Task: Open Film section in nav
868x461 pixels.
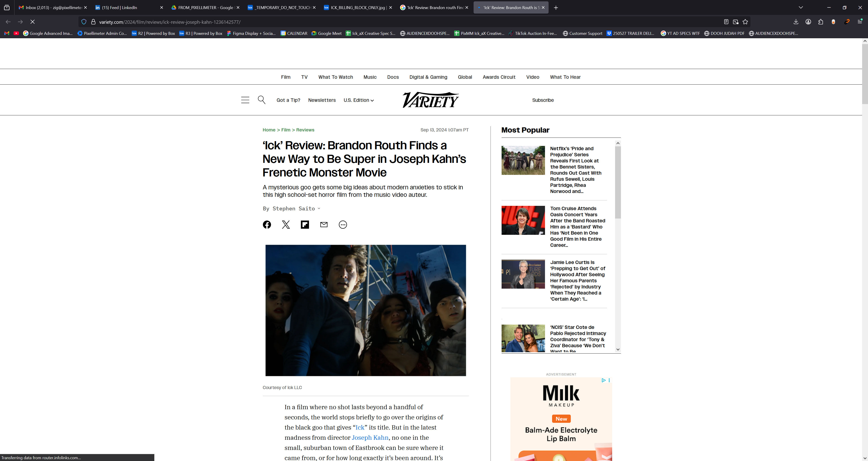Action: click(286, 77)
